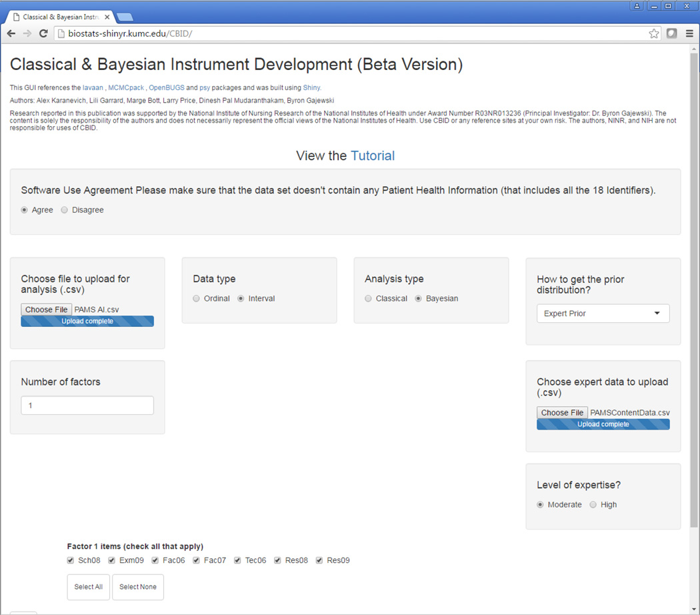Reload the page with refresh icon

point(43,33)
